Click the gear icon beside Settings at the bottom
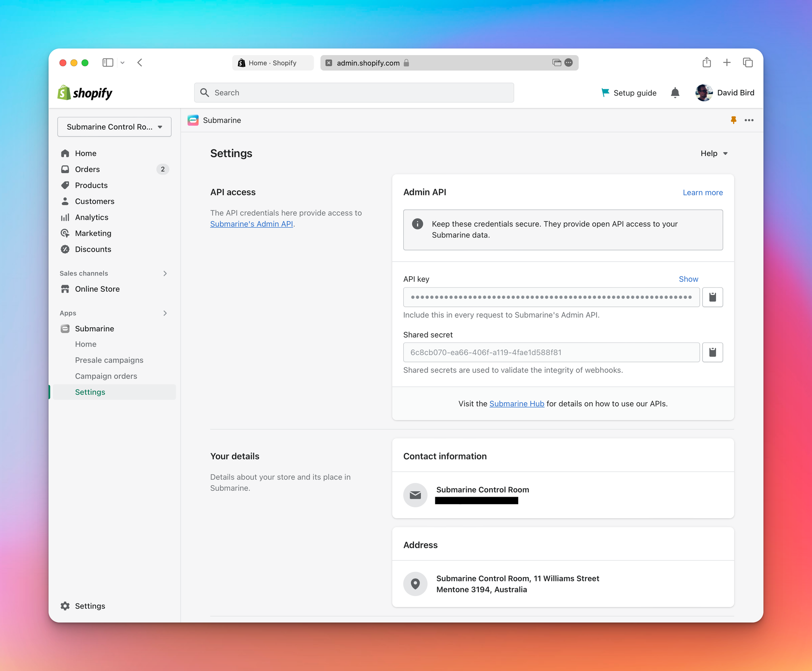Screen dimensions: 812x671 click(65, 606)
